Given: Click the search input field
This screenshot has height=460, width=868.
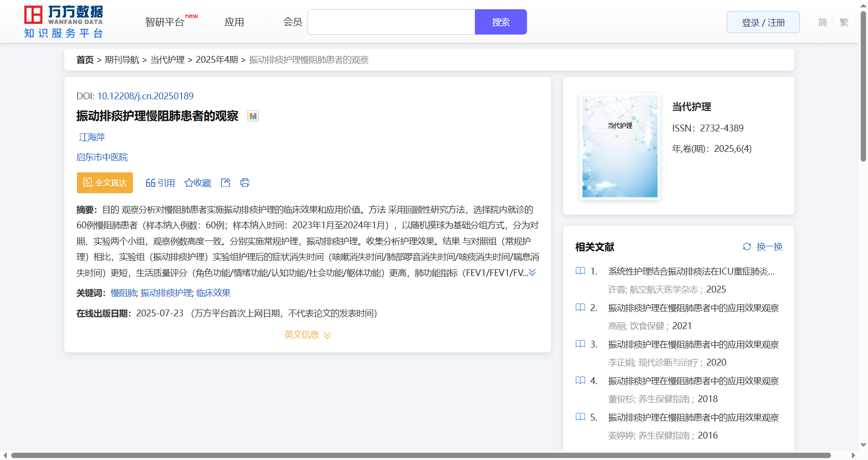Looking at the screenshot, I should click(x=391, y=22).
